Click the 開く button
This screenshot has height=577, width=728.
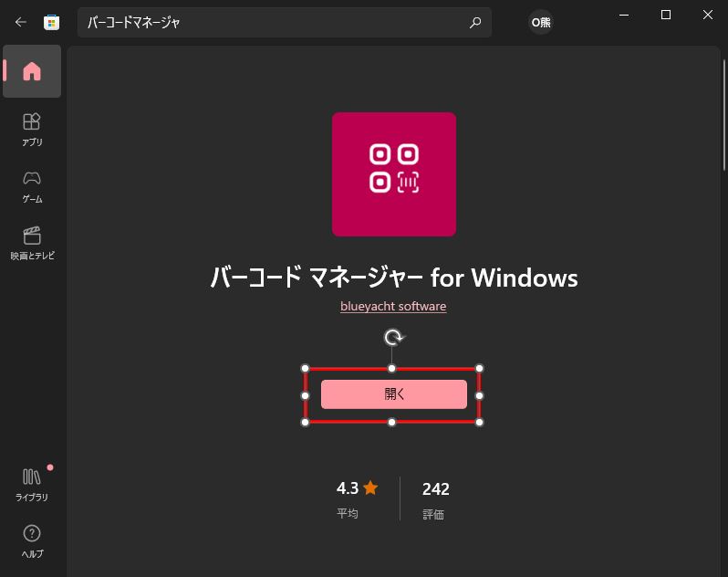pos(394,394)
